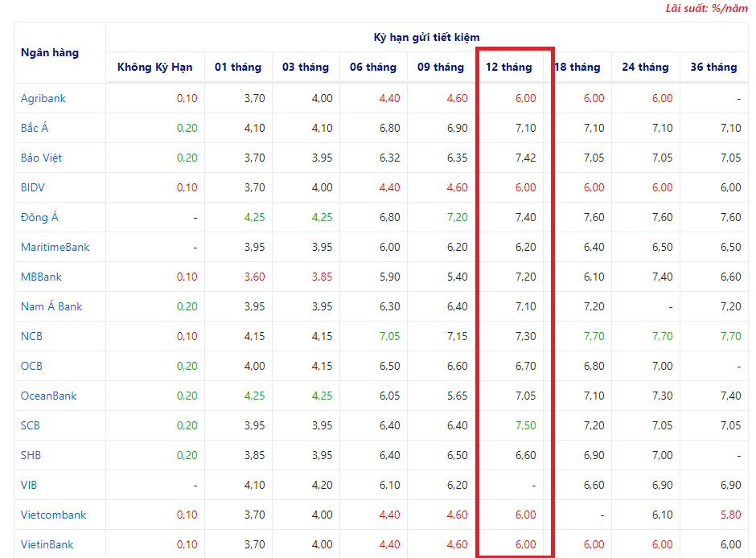Select VietinBank's 36-month rate 6,00
Screen dimensions: 756x558
click(731, 545)
